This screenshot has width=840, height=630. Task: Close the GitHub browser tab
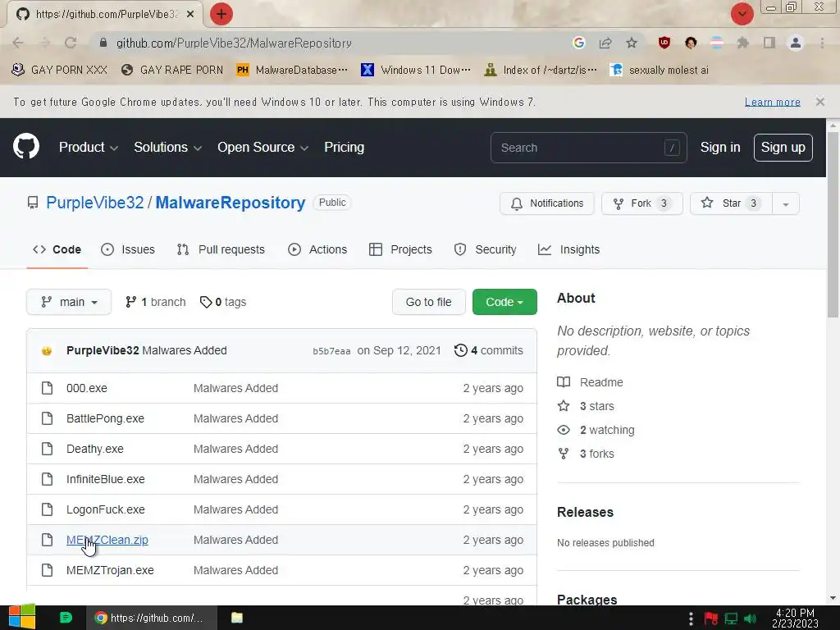(x=190, y=15)
